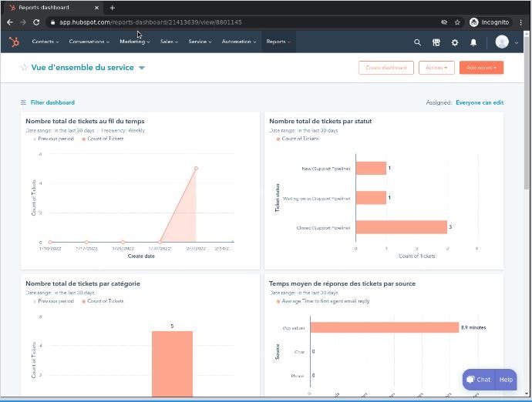Open the Reports navigation menu

(x=278, y=42)
